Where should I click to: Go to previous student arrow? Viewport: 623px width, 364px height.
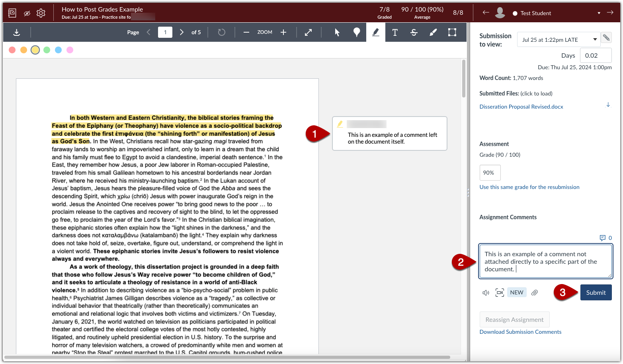tap(486, 13)
